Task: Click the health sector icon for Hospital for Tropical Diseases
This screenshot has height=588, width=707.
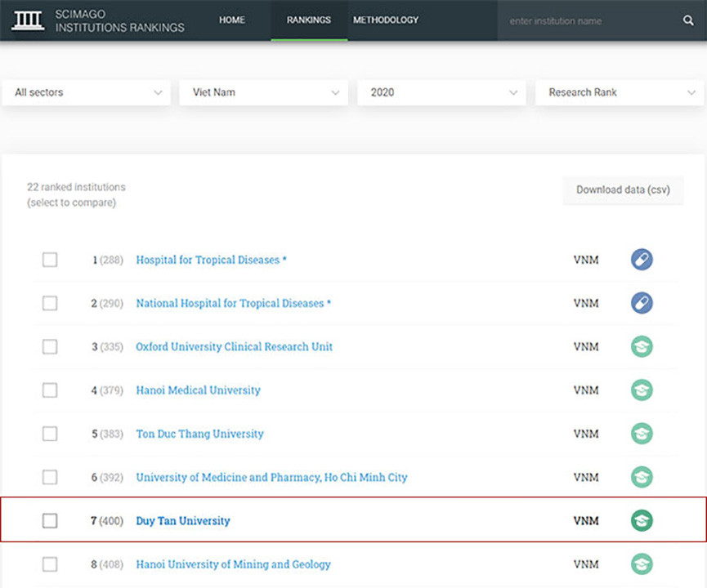Action: [x=642, y=260]
